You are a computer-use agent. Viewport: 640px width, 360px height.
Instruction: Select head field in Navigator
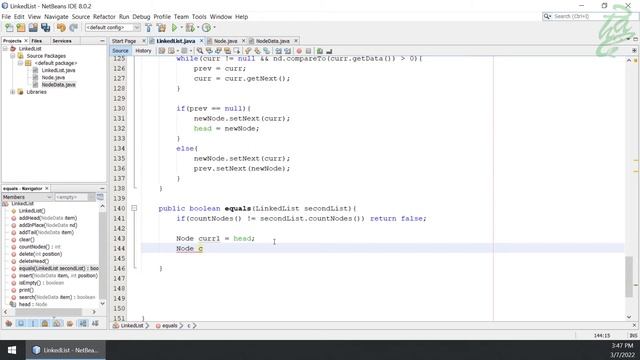point(33,304)
